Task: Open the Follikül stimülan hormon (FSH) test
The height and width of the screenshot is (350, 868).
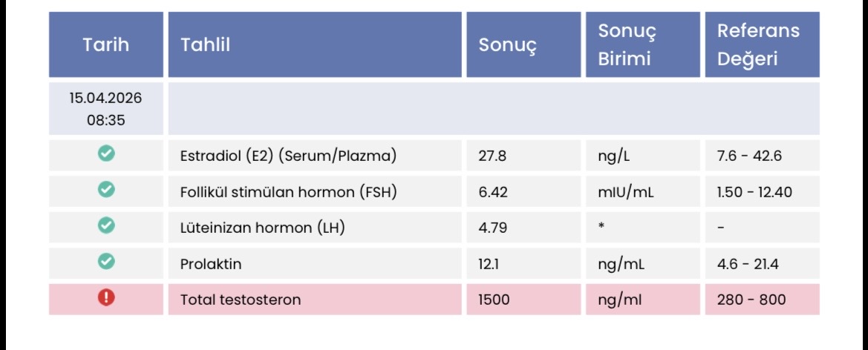Action: (288, 192)
